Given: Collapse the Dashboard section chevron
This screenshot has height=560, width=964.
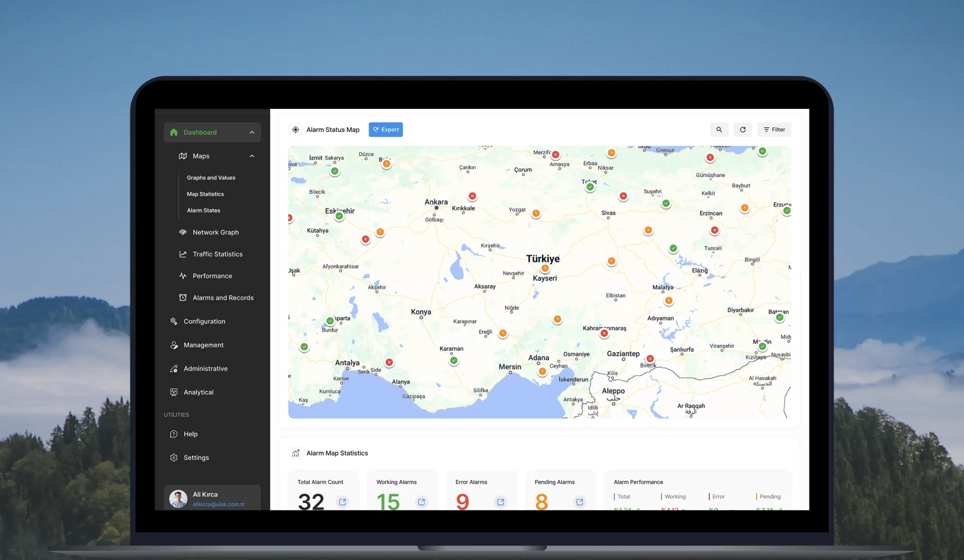Looking at the screenshot, I should (x=252, y=132).
